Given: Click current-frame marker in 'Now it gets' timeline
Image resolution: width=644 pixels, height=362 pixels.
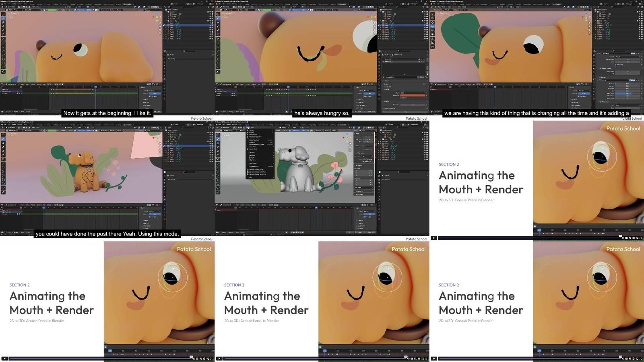Looking at the screenshot, I should (96, 87).
